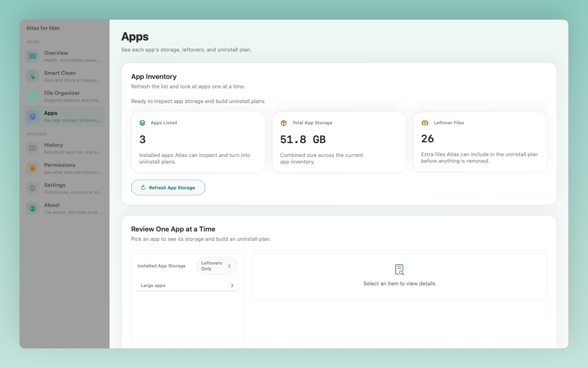Click the WORK section label
Image resolution: width=588 pixels, height=368 pixels.
[33, 42]
